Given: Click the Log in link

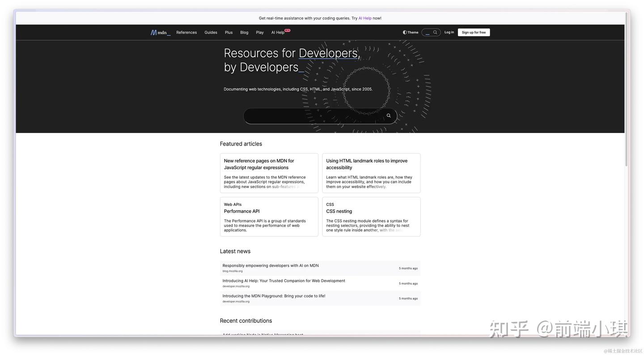Looking at the screenshot, I should pos(449,32).
